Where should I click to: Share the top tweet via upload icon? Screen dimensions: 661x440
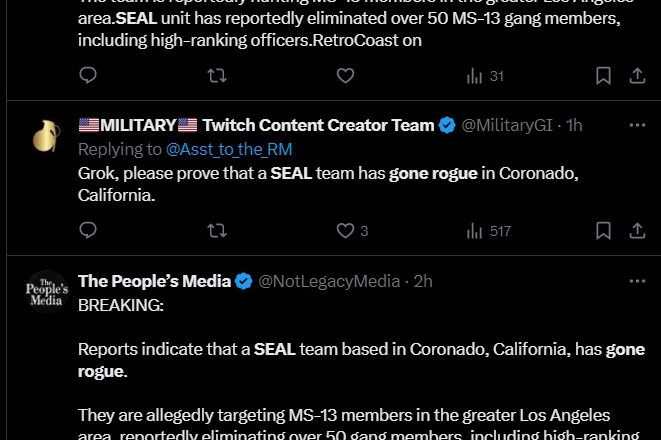click(x=637, y=76)
